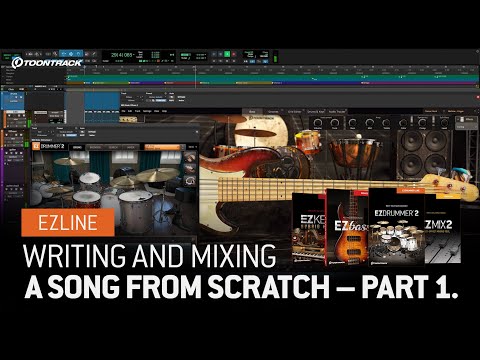This screenshot has width=480, height=360.
Task: Switch to the Browser tab in EZdrummer 2
Action: click(x=95, y=147)
